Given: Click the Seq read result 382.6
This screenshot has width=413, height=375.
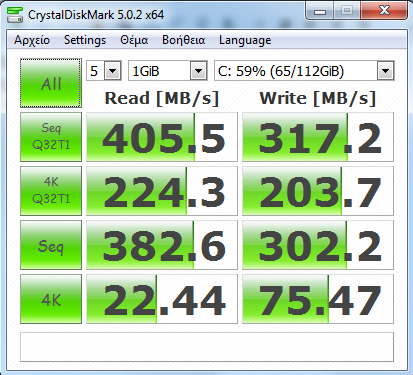Looking at the screenshot, I should click(x=162, y=245).
